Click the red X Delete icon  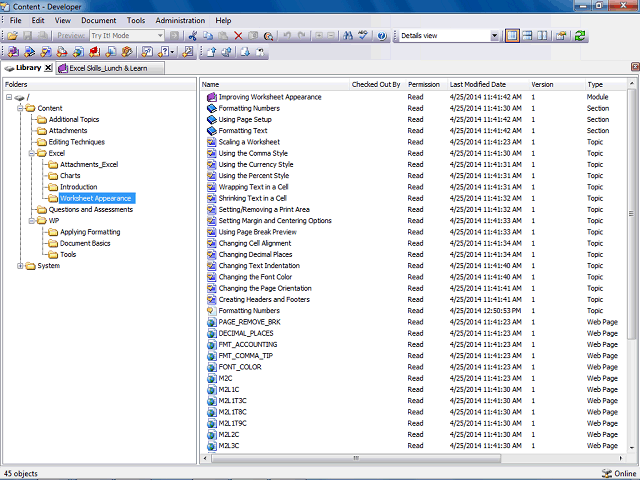click(238, 36)
